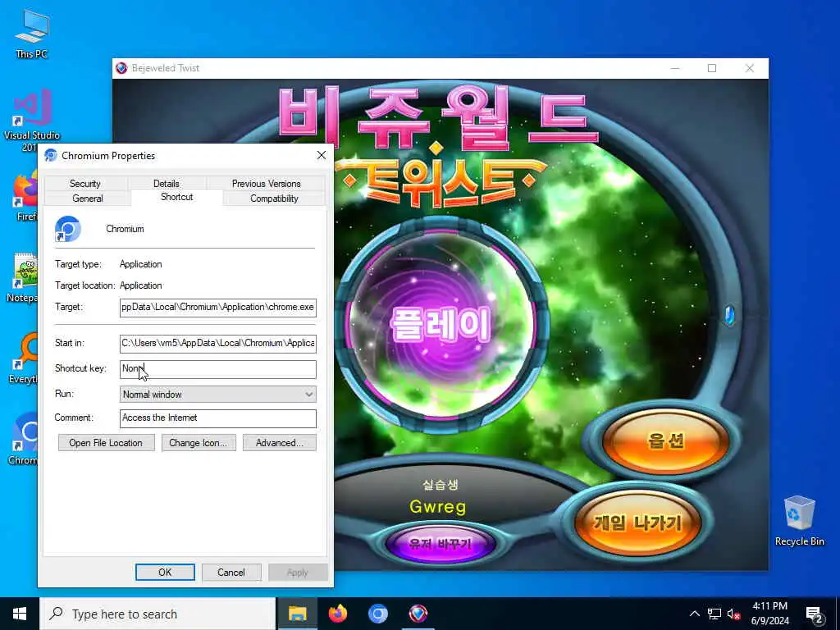
Task: Switch to Security tab
Action: [85, 183]
